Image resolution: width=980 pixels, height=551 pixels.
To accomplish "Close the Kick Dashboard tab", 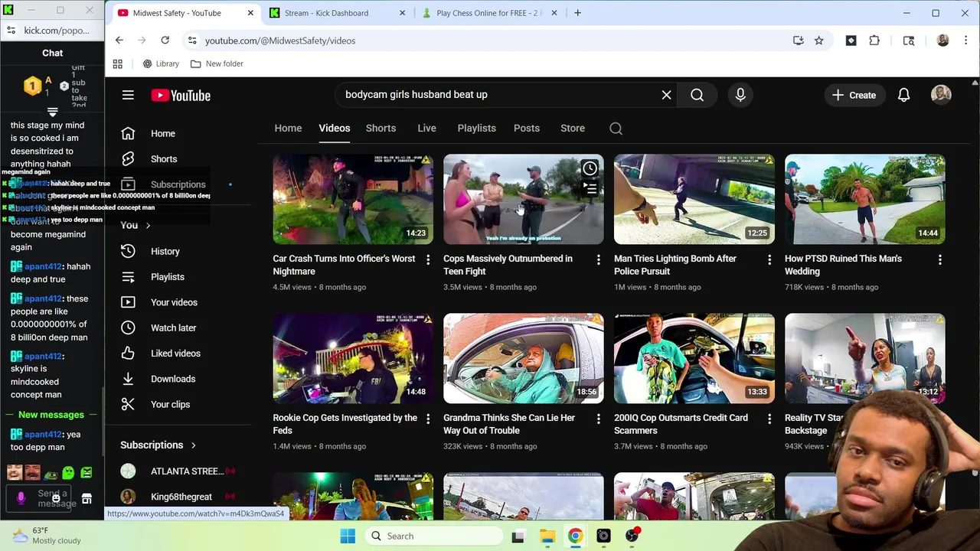I will coord(403,13).
